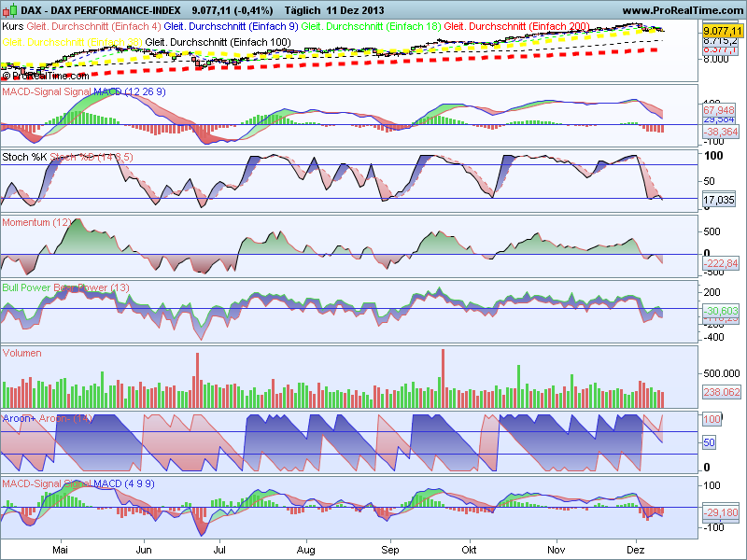Click the Aug month label on time axis
747x560 pixels.
[306, 550]
